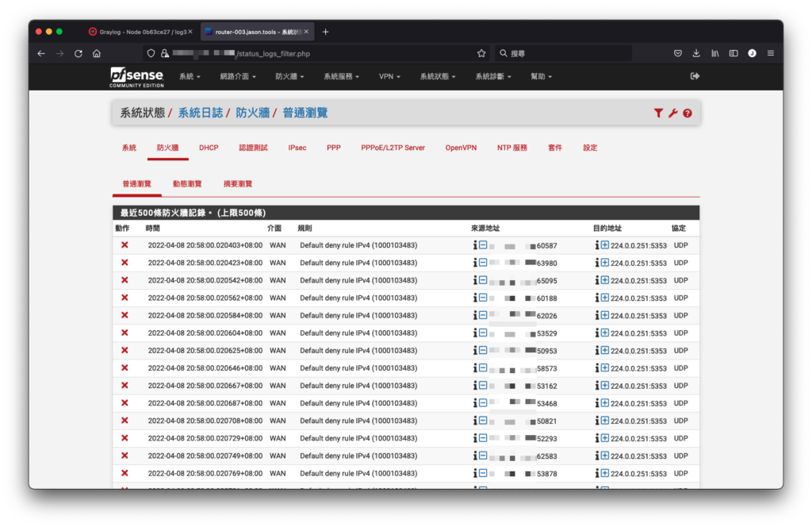Go to the browser home page
This screenshot has height=527, width=812.
(x=96, y=53)
